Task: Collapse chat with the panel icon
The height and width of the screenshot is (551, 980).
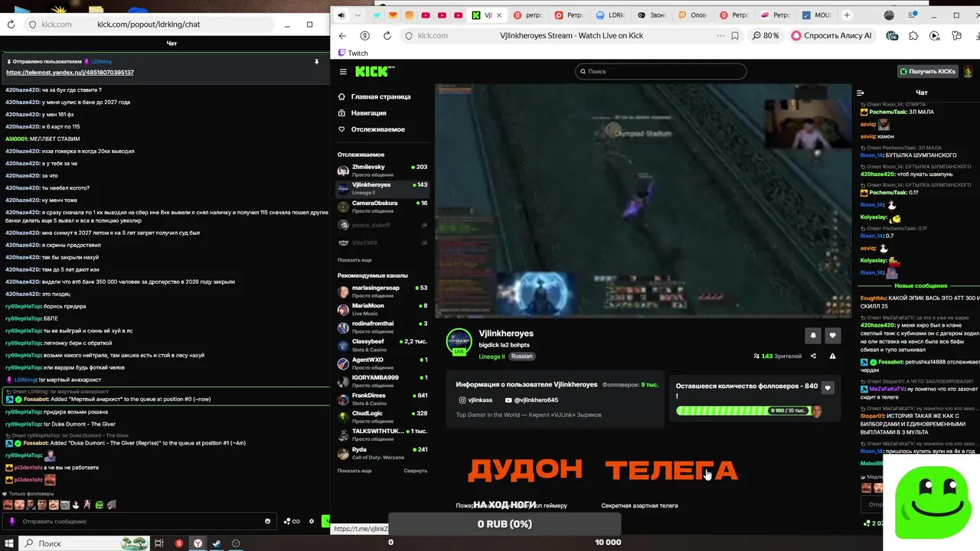Action: (860, 93)
